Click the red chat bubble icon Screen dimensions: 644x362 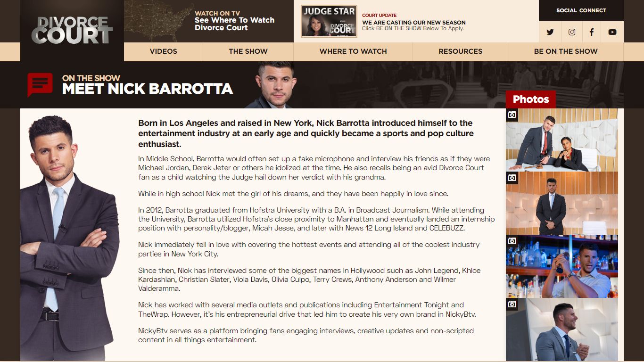[40, 85]
